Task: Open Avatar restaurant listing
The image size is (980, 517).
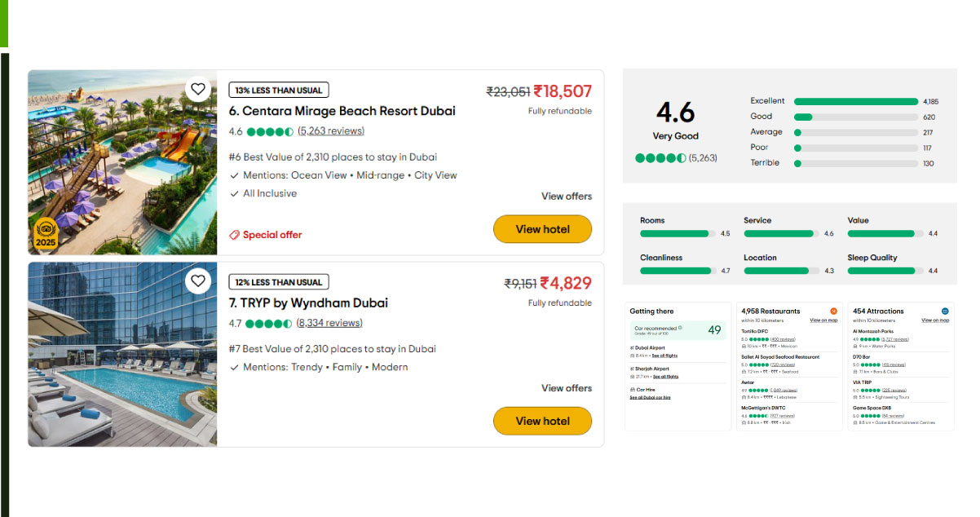Action: tap(749, 382)
